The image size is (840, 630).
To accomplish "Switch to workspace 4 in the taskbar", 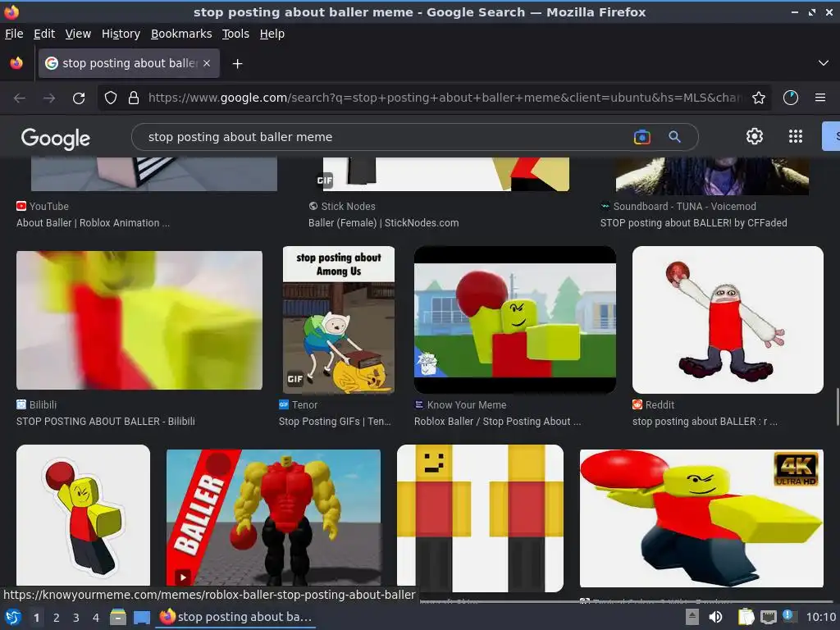I will tap(96, 618).
